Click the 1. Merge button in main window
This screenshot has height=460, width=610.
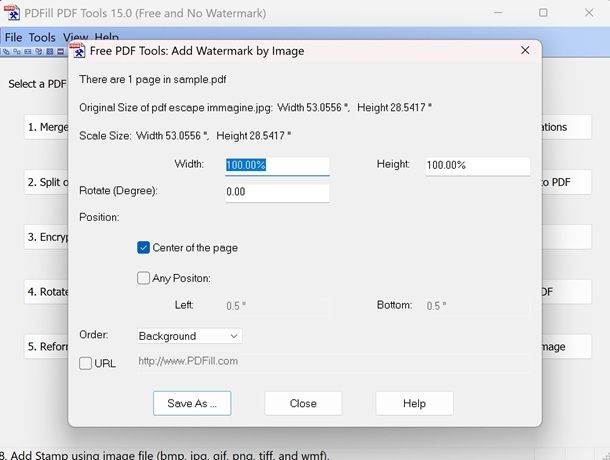[x=47, y=127]
